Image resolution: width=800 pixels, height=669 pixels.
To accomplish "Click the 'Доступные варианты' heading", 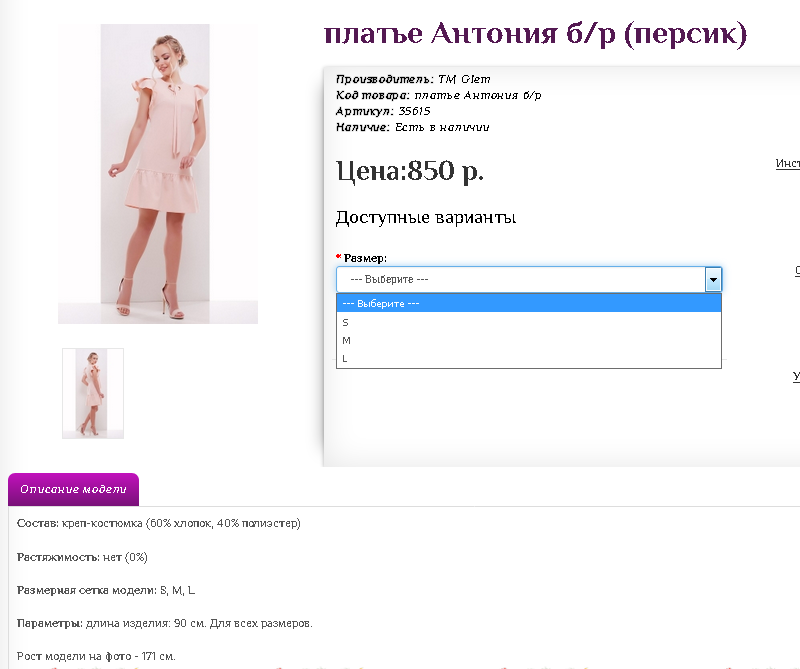I will tap(426, 217).
